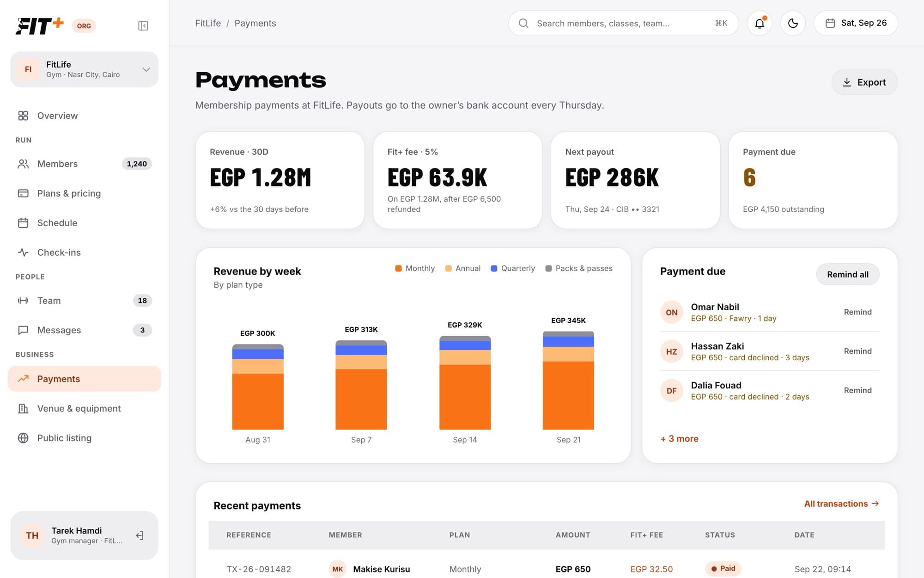The image size is (924, 578).
Task: Click the Schedule calendar icon
Action: click(23, 223)
